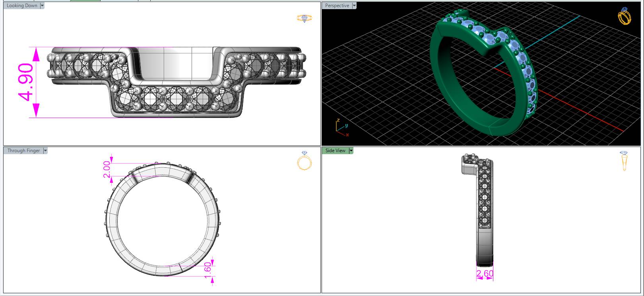Click the side ring icon in Side View
Image resolution: width=644 pixels, height=296 pixels.
[624, 161]
